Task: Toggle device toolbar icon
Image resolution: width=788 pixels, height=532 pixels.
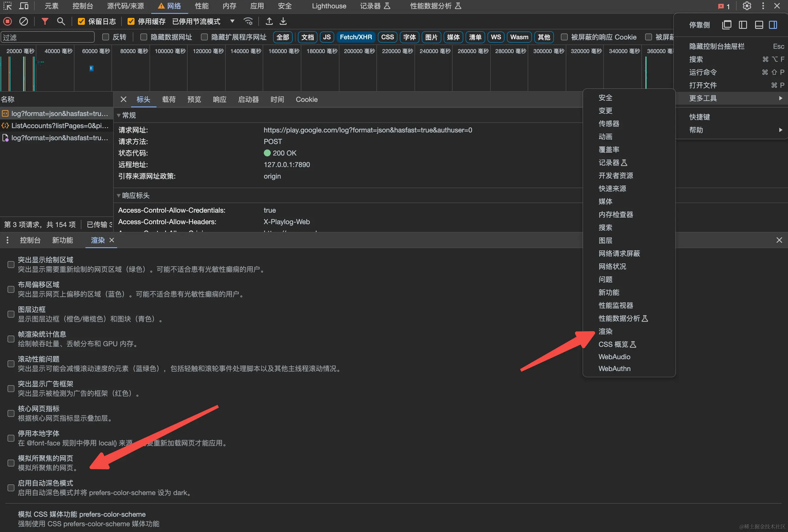Action: [x=23, y=6]
